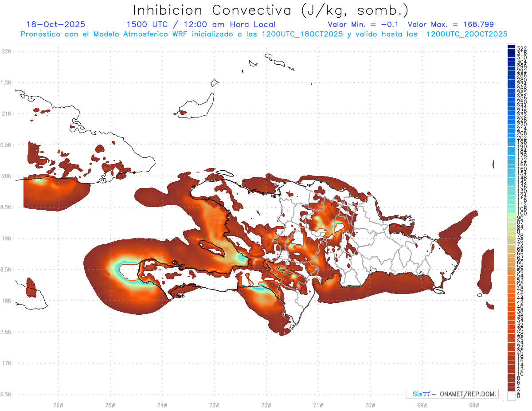Click the '0.5N' latitude label
This screenshot has height=411, width=532.
click(x=7, y=145)
